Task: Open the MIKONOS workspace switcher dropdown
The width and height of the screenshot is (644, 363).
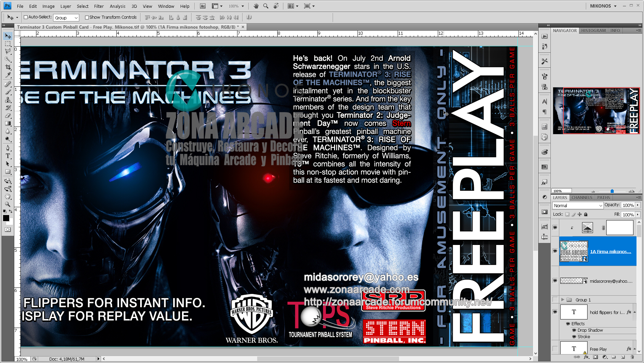Action: [x=603, y=6]
